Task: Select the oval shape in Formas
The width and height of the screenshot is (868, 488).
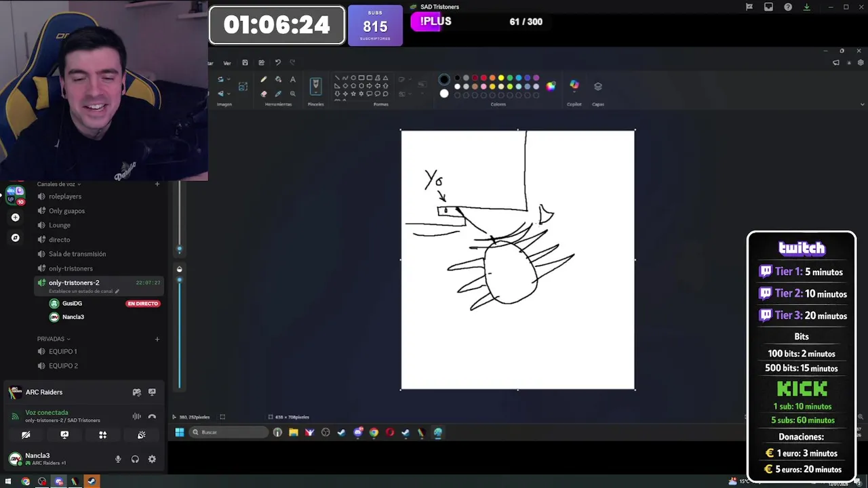Action: click(353, 77)
